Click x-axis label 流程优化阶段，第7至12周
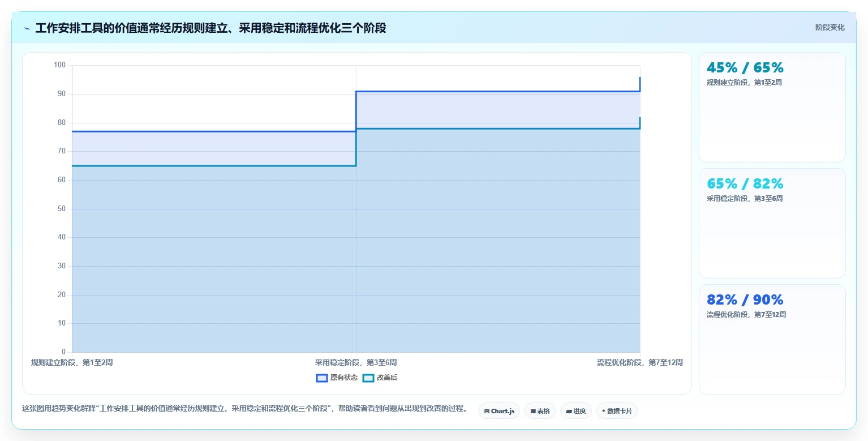This screenshot has height=441, width=868. 640,362
